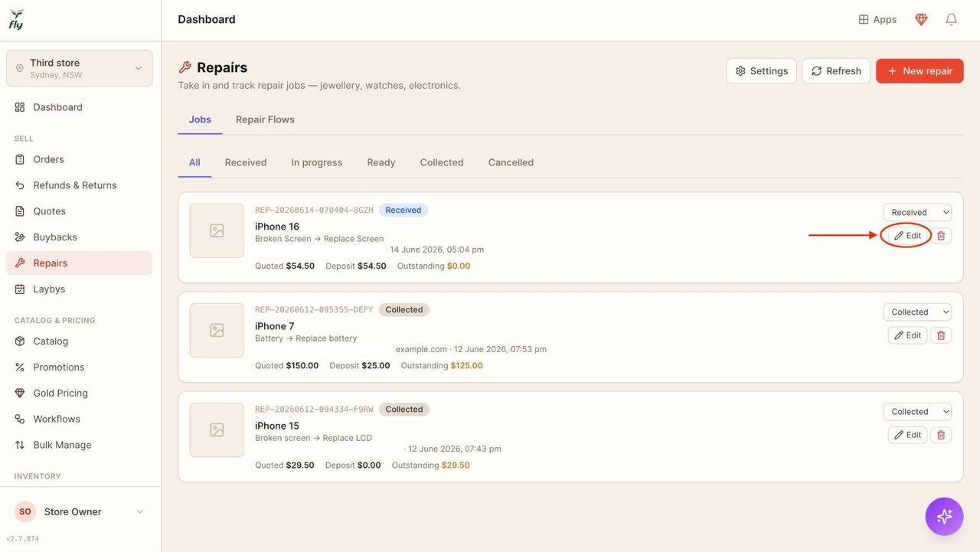Open Gold Pricing in sidebar
Image resolution: width=980 pixels, height=552 pixels.
point(80,394)
